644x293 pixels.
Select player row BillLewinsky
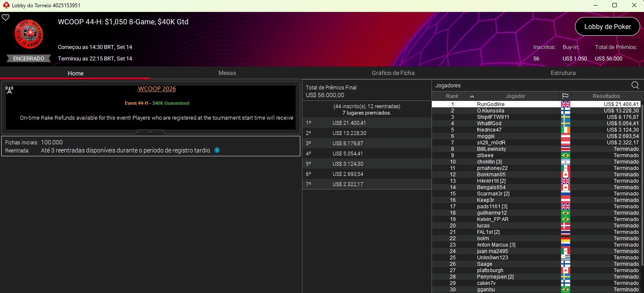click(x=536, y=149)
